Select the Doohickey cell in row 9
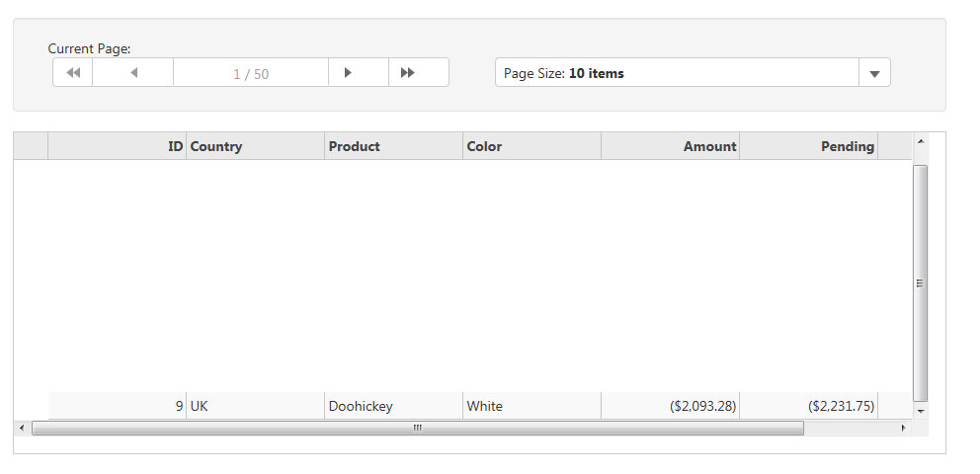Screen dimensions: 980x474 coord(393,406)
